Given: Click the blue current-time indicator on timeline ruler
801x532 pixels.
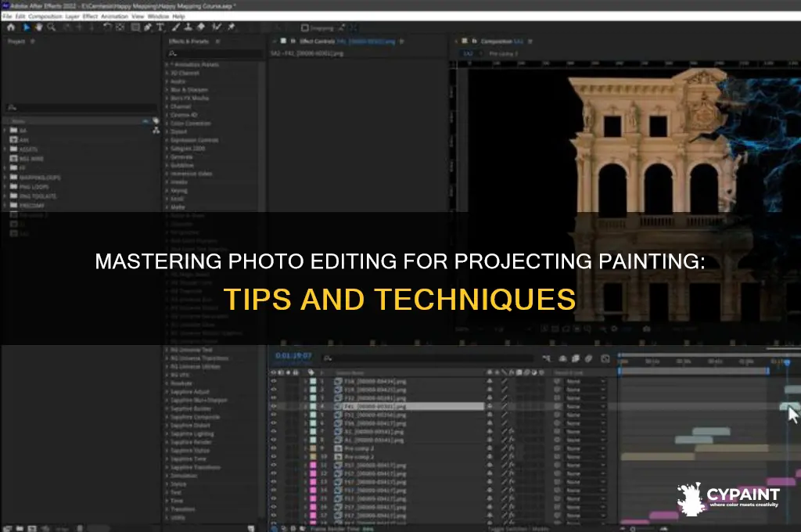Looking at the screenshot, I should click(x=787, y=361).
